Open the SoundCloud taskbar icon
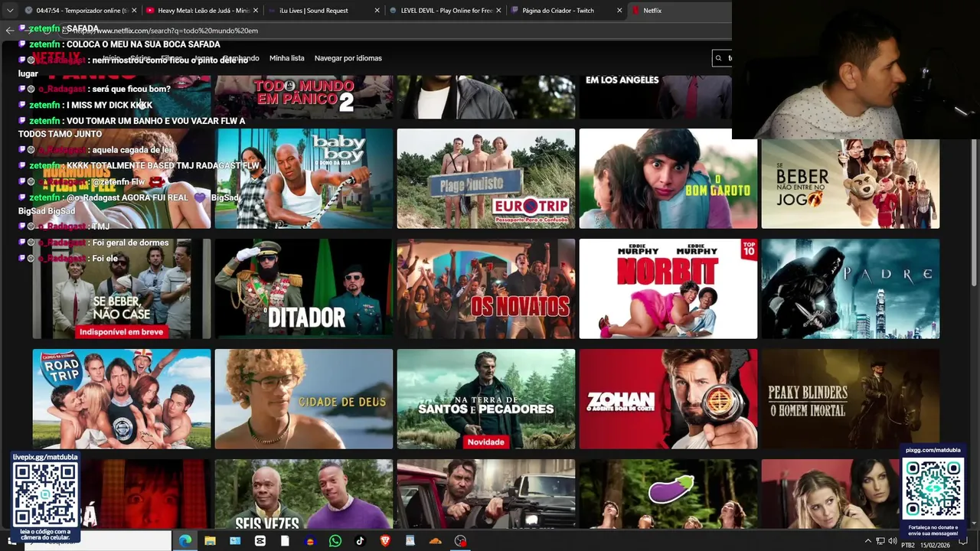This screenshot has width=980, height=551. click(436, 541)
